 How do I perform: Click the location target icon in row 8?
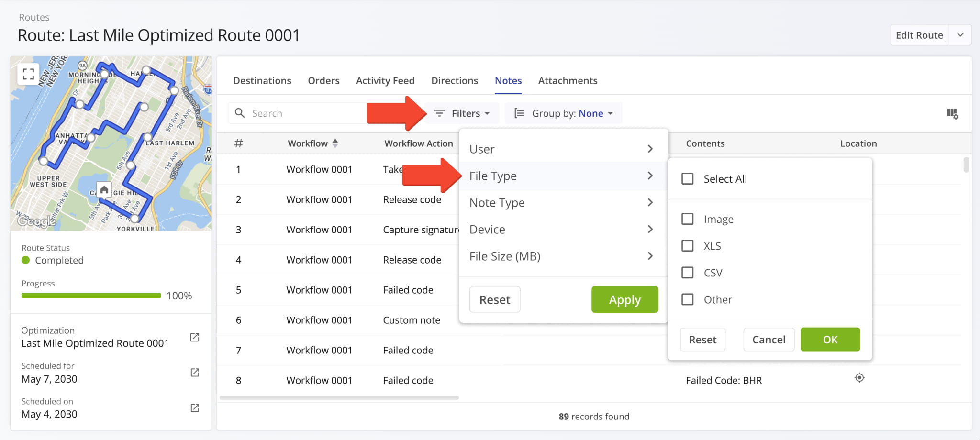pyautogui.click(x=859, y=378)
